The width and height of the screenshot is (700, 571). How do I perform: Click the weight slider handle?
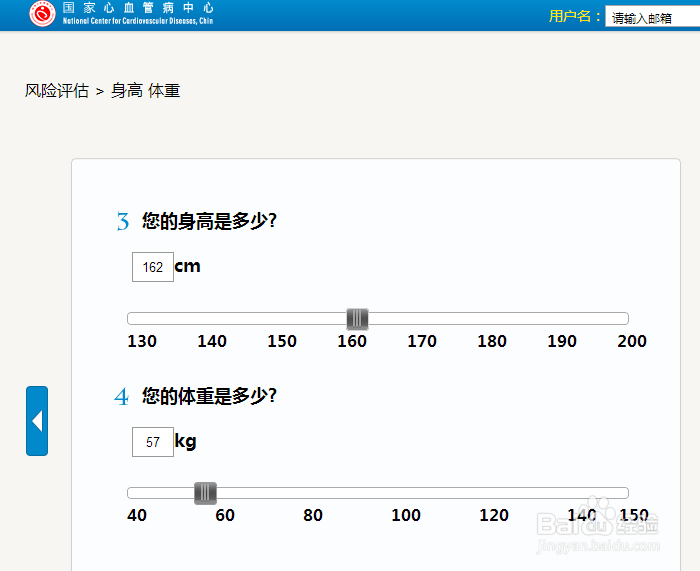(205, 493)
